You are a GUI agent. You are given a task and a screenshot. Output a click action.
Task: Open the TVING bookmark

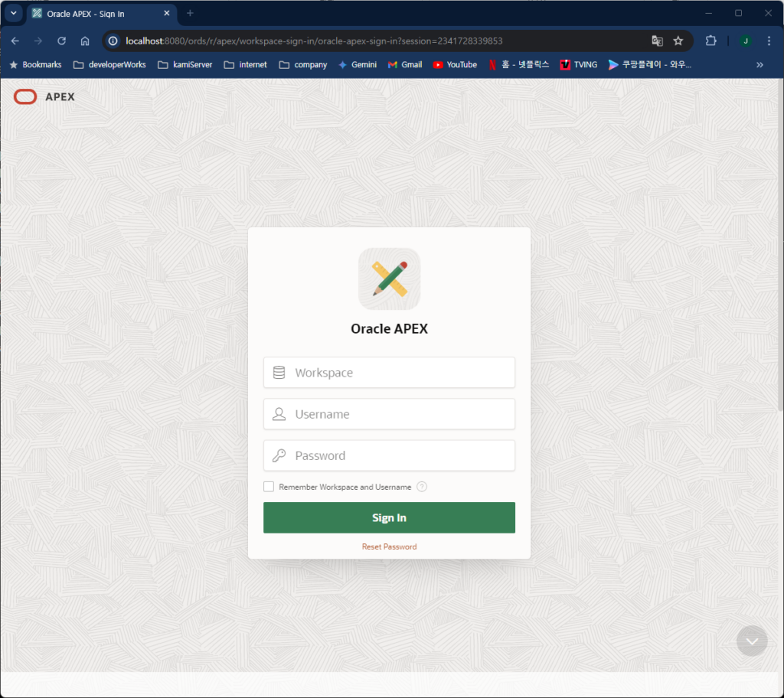(579, 64)
